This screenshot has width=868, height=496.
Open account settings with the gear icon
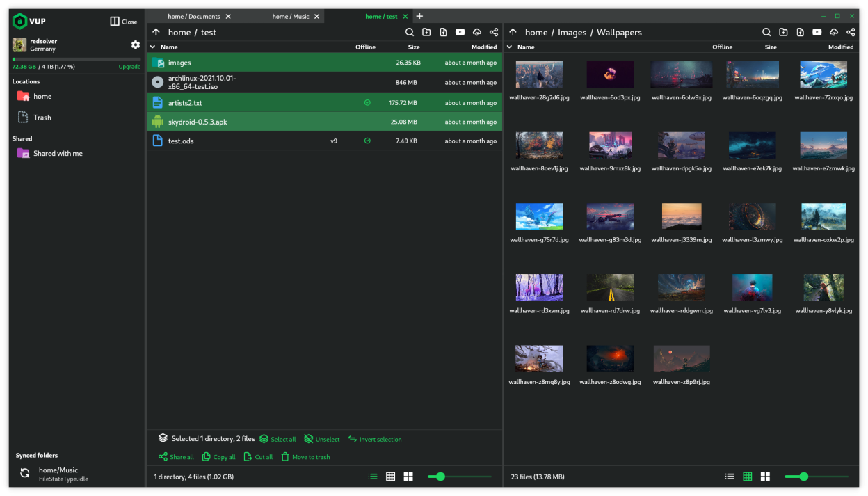click(x=136, y=44)
